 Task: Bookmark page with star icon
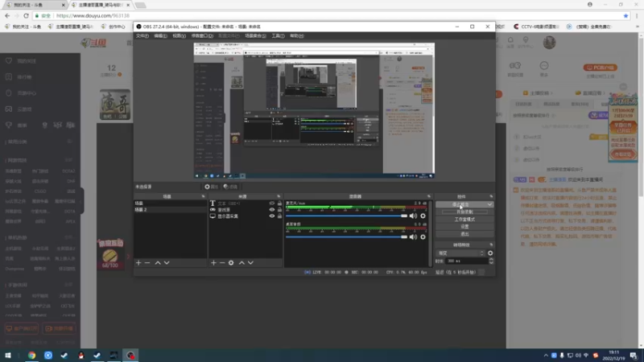point(625,15)
